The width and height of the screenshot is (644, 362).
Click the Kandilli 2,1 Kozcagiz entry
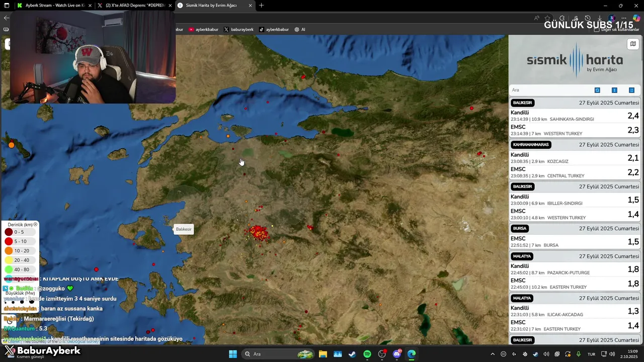click(x=575, y=158)
